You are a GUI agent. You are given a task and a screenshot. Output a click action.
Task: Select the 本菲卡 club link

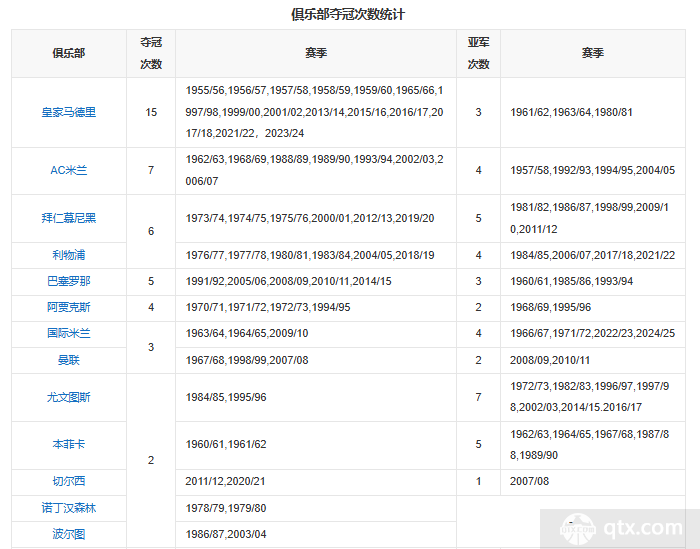(x=69, y=443)
